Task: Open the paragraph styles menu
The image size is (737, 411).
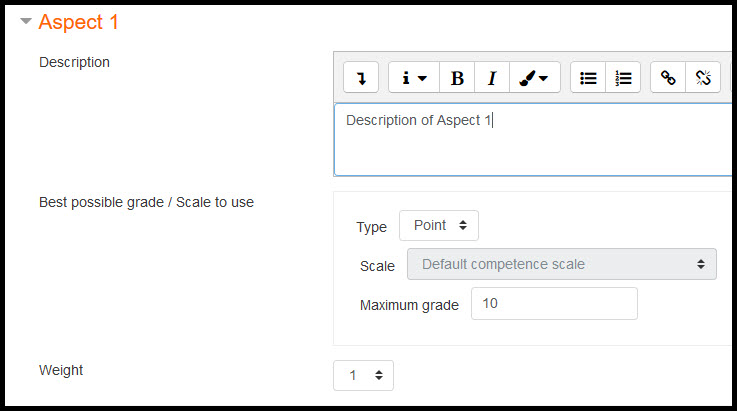Action: tap(414, 78)
